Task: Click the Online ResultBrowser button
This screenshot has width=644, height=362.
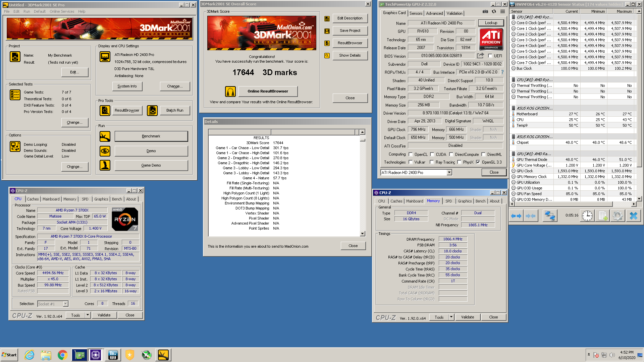Action: (x=268, y=91)
